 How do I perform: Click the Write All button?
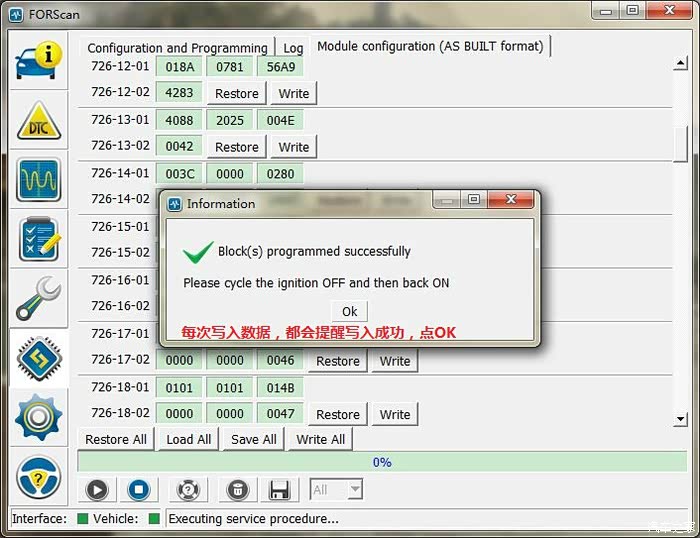(321, 439)
